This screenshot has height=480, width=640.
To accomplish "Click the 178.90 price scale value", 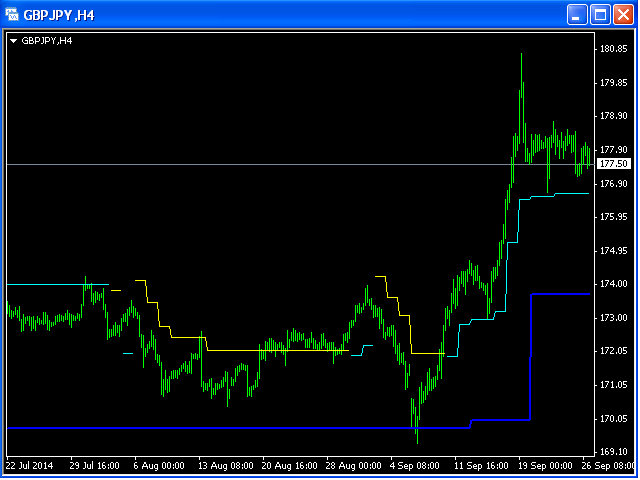I will pyautogui.click(x=613, y=116).
